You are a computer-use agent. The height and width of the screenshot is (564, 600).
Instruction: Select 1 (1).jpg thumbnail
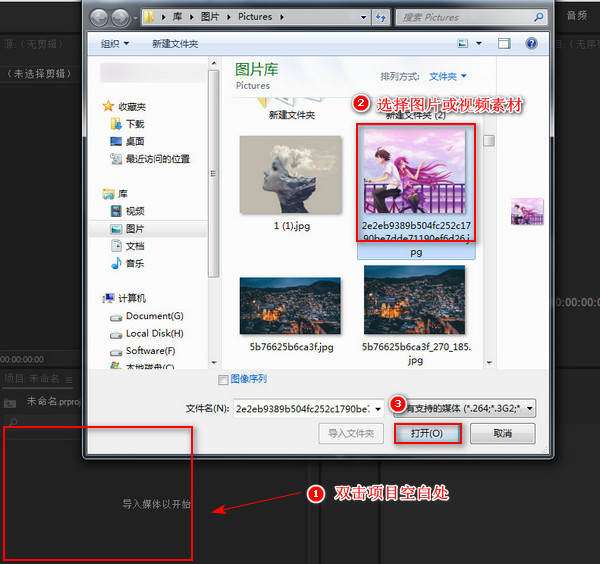[290, 175]
